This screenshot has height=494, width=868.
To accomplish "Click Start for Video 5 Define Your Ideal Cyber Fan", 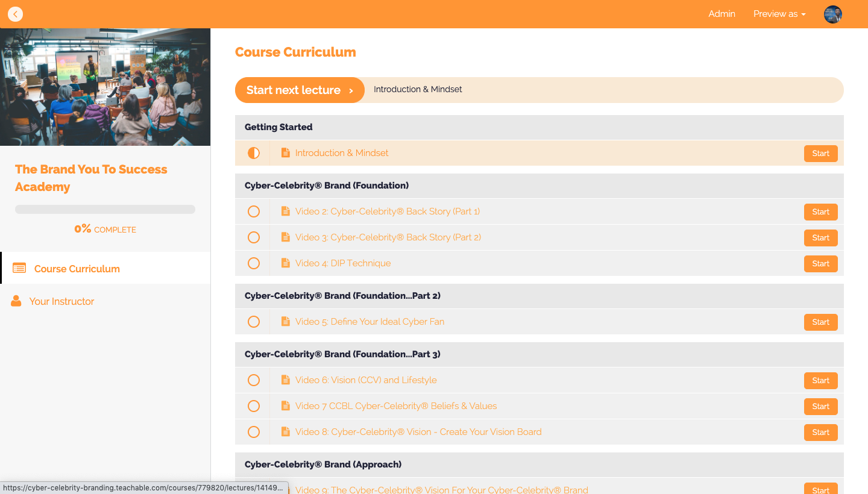I will coord(820,322).
